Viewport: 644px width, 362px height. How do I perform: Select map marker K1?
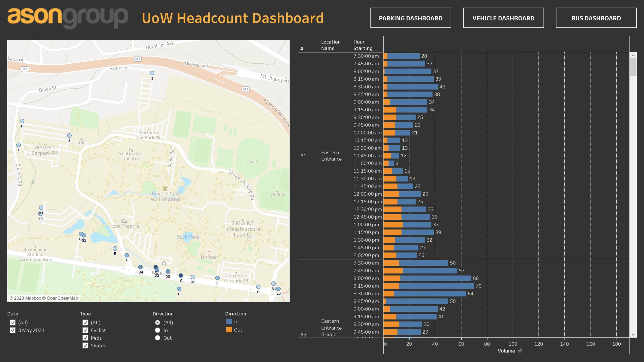pos(41,208)
